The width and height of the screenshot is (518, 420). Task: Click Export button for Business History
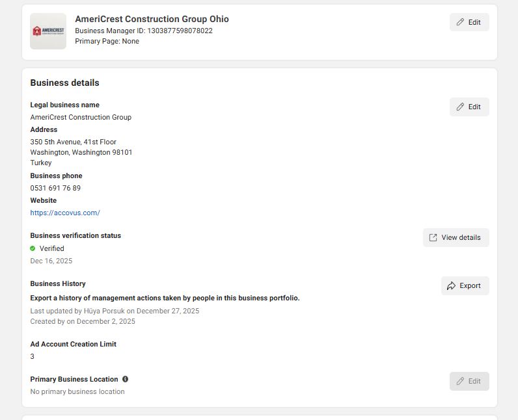[465, 285]
